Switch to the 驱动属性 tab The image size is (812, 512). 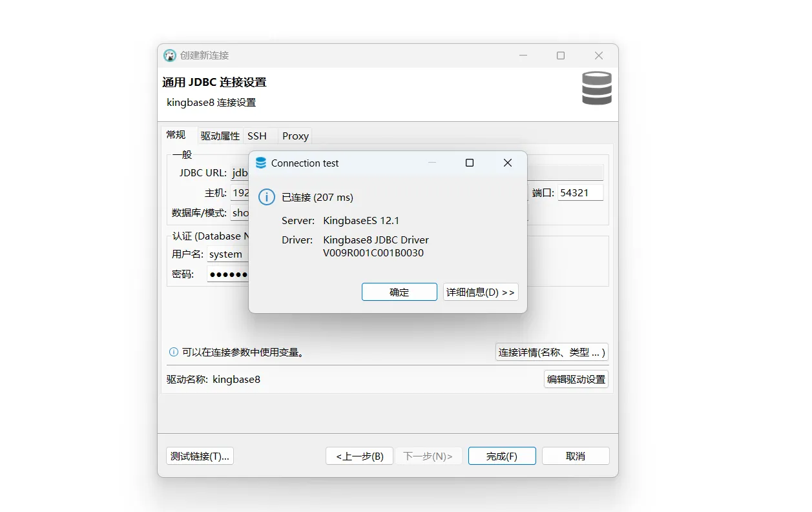[x=220, y=136]
